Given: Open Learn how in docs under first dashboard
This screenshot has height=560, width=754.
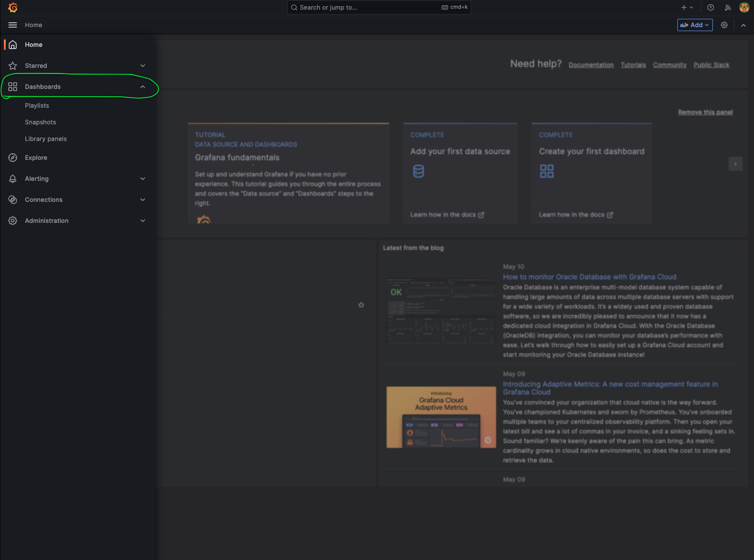Looking at the screenshot, I should point(576,215).
